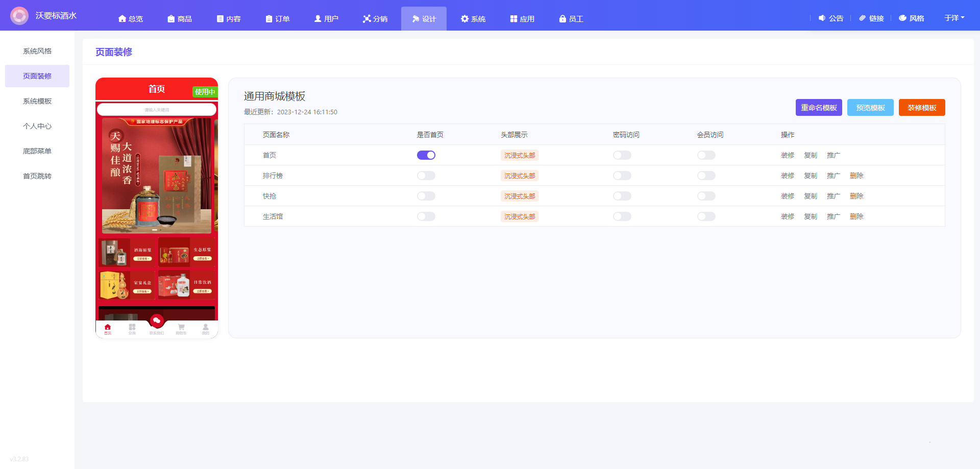Open 个人中心 in the sidebar

37,126
